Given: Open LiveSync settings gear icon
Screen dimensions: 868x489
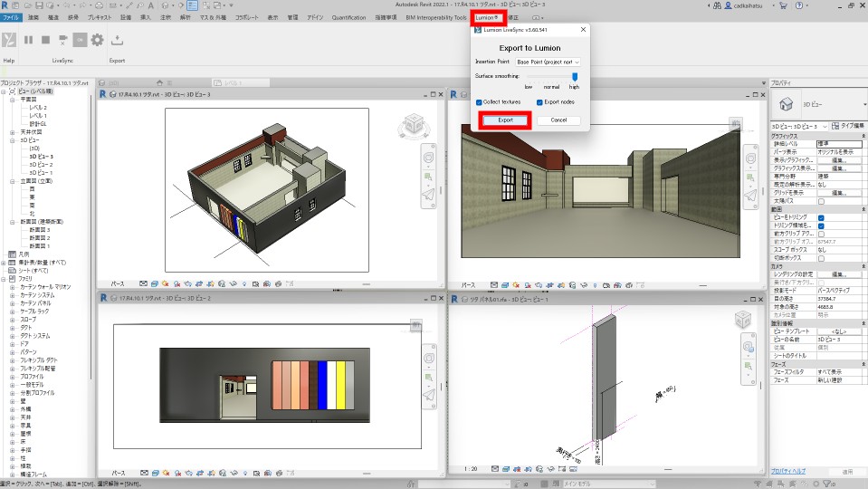Looking at the screenshot, I should coord(97,40).
